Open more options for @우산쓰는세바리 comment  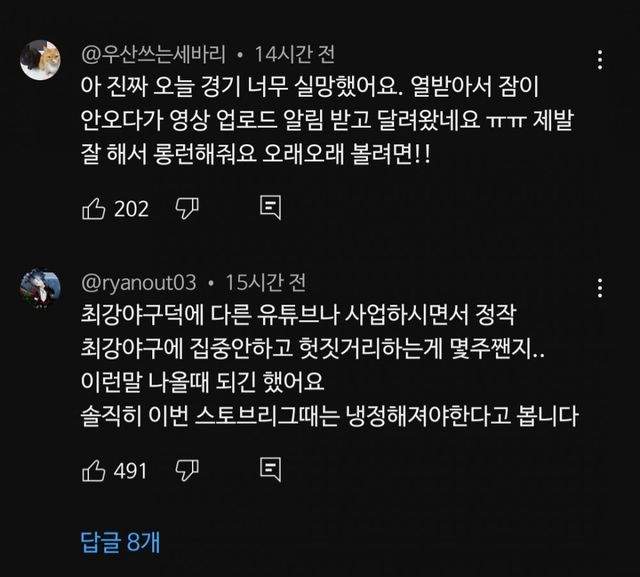(598, 58)
